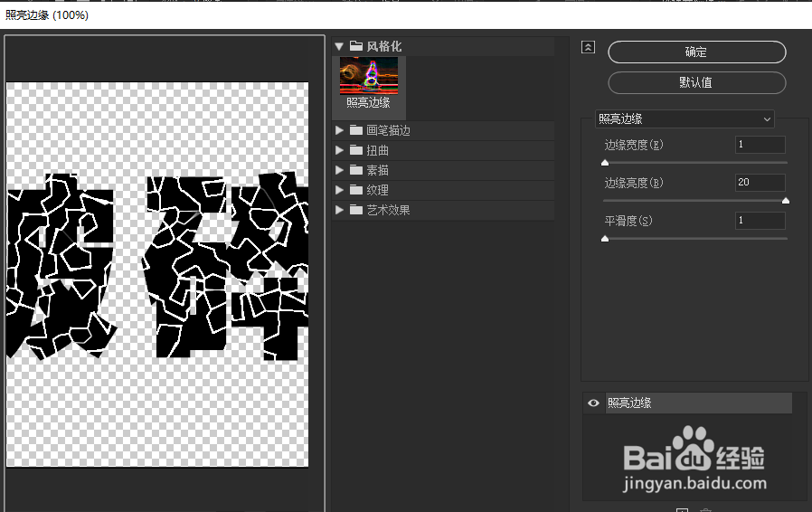Image resolution: width=812 pixels, height=512 pixels.
Task: Expand the 画笔描边 folder
Action: pos(339,130)
